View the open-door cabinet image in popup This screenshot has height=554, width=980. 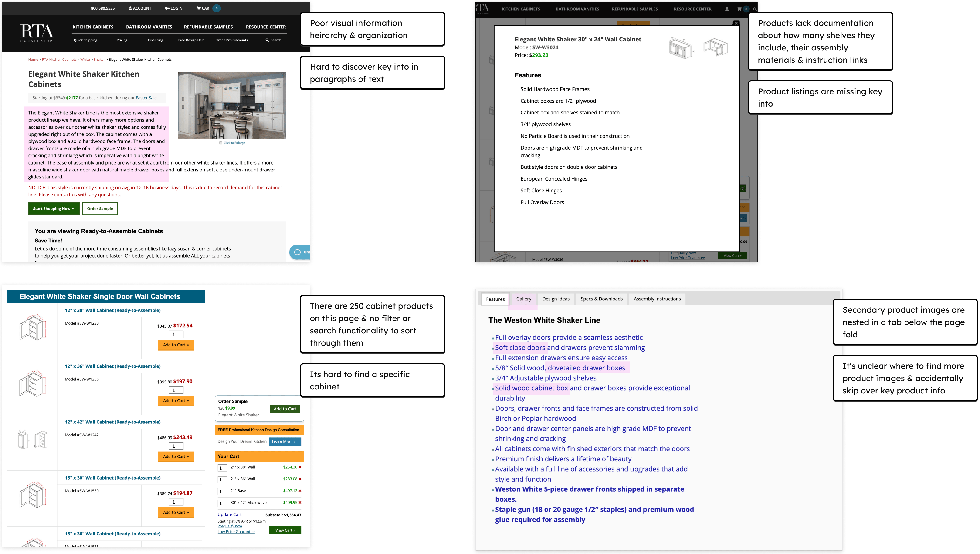(x=716, y=47)
